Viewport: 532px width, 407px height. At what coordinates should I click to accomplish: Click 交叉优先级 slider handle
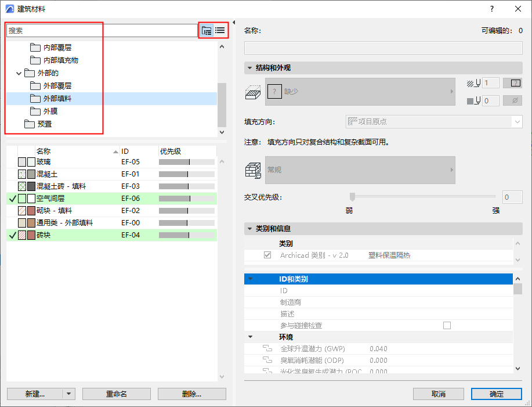coord(352,197)
